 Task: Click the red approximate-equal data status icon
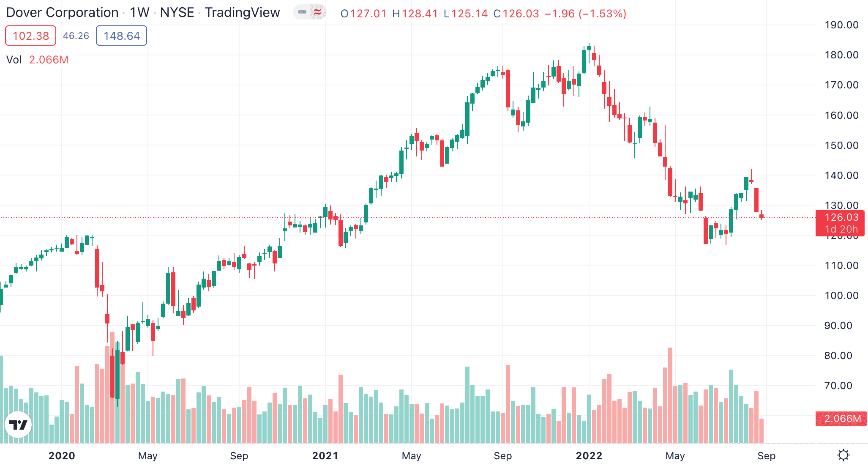[317, 12]
